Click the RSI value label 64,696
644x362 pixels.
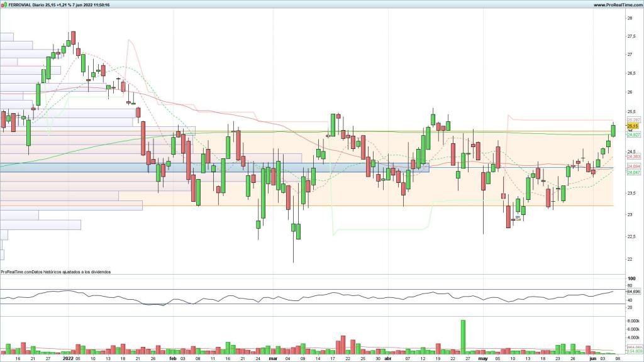point(633,292)
